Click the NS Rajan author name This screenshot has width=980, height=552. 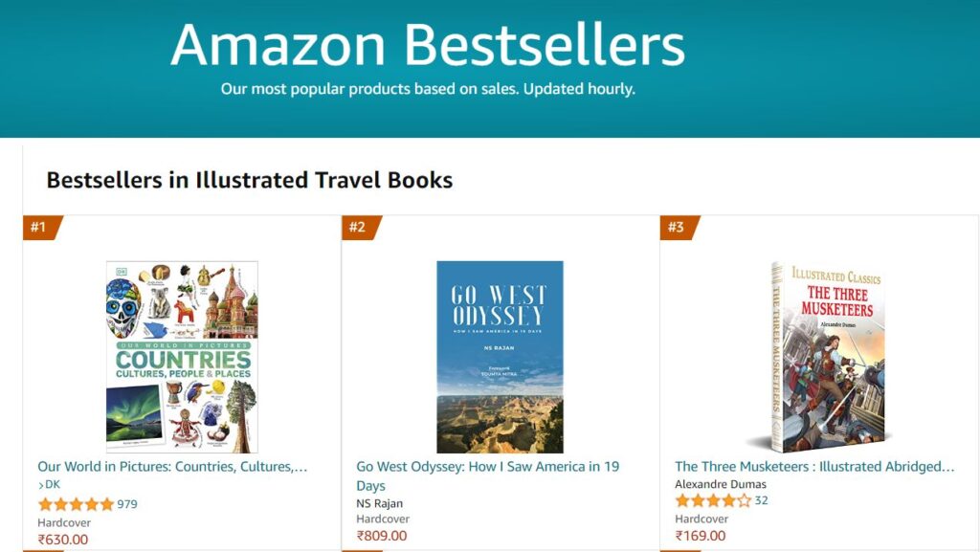click(x=380, y=503)
